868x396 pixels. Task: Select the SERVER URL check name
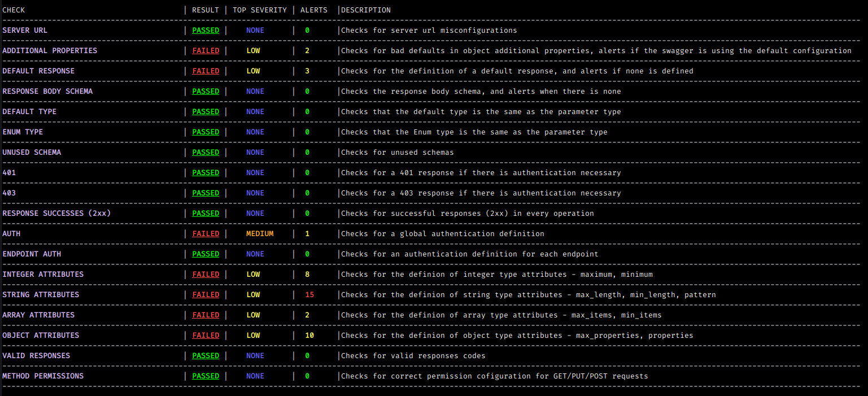(x=25, y=31)
